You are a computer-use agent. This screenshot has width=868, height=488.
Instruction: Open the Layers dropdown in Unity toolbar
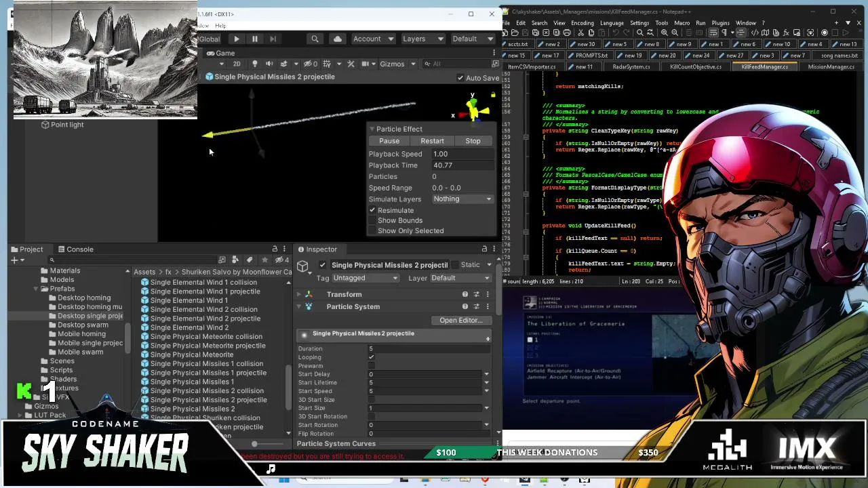(422, 39)
